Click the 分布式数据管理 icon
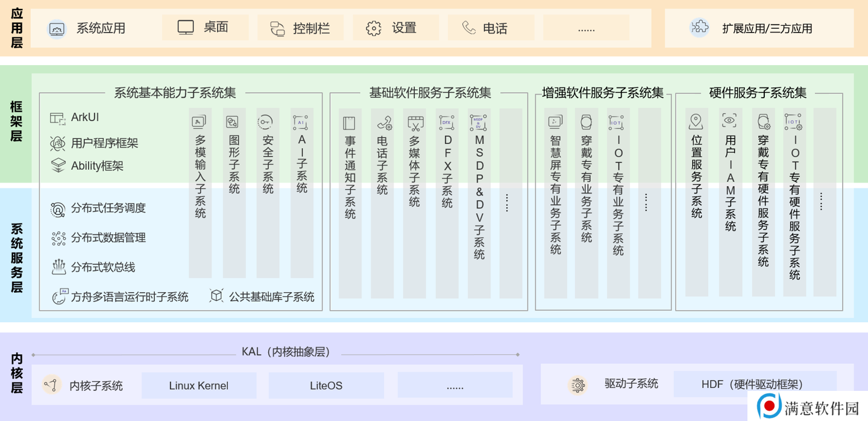 click(58, 239)
